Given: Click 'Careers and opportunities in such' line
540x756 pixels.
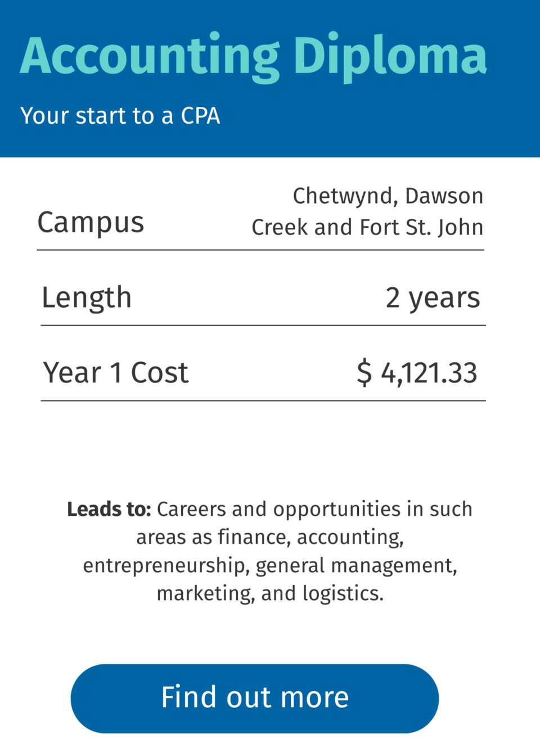Looking at the screenshot, I should pos(314,509).
